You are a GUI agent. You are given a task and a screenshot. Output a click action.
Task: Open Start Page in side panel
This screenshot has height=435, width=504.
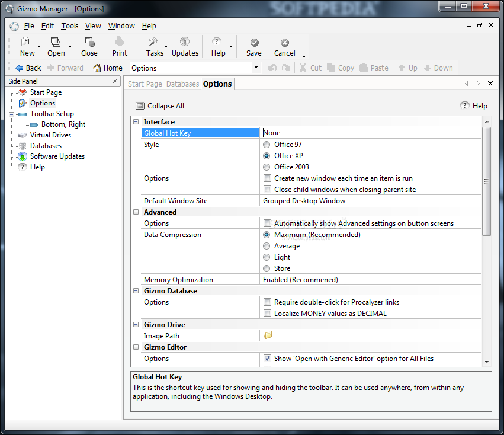[46, 92]
